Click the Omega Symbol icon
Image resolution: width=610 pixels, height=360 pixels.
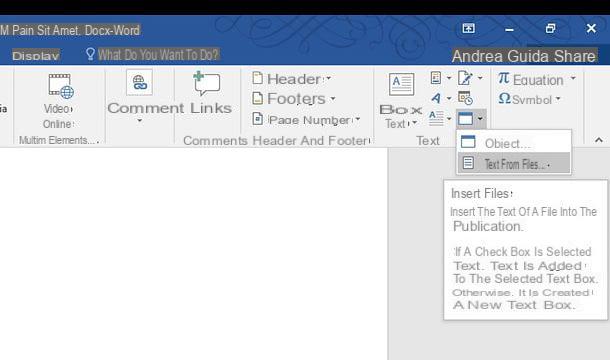click(x=504, y=98)
